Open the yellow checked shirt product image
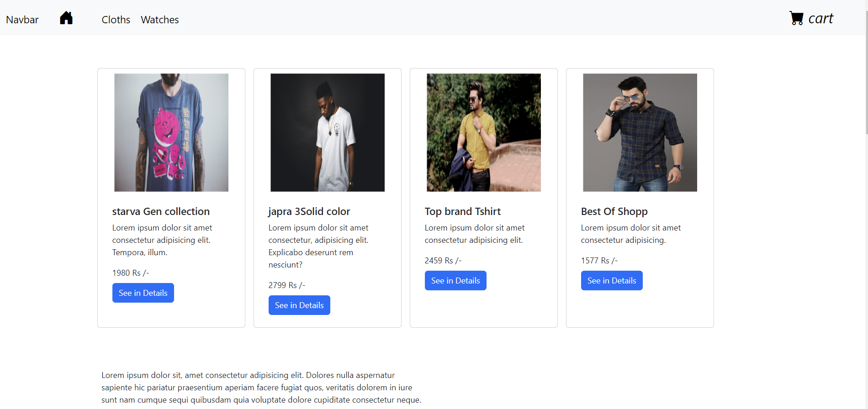868x409 pixels. [484, 132]
